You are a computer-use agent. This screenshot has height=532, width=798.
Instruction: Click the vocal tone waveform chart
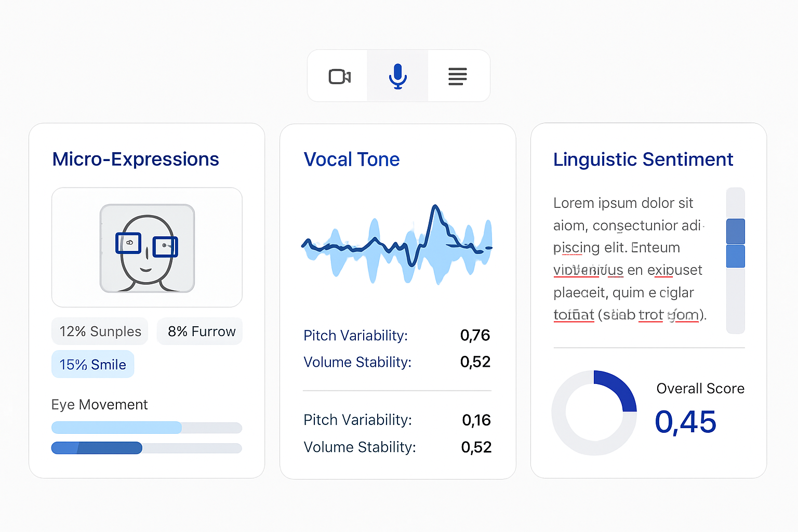tap(397, 245)
